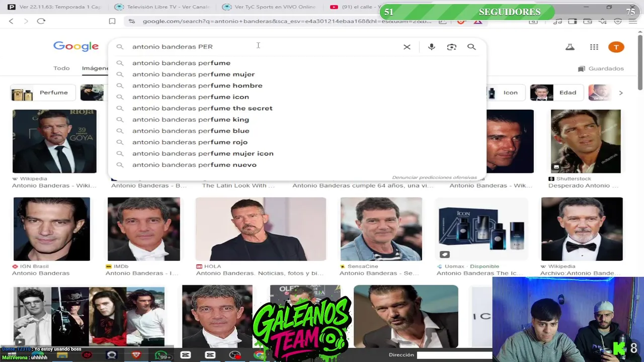Choose suggestion antonio banderas perfume

pyautogui.click(x=297, y=63)
